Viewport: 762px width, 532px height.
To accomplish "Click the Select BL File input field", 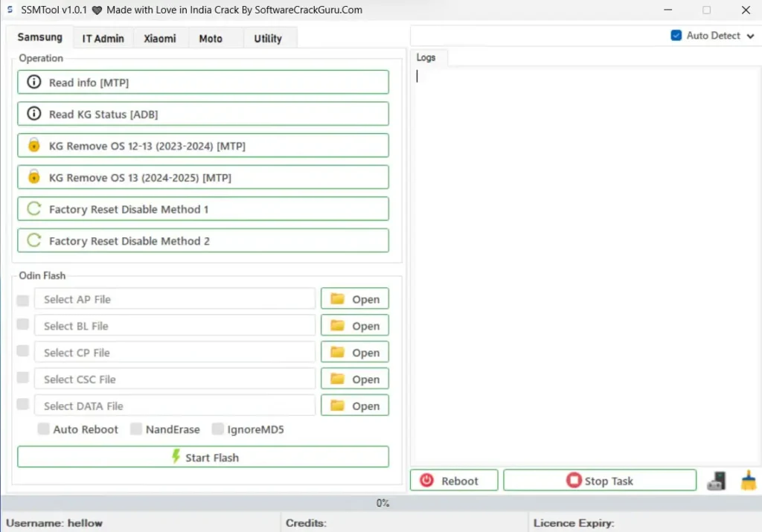I will click(x=175, y=326).
